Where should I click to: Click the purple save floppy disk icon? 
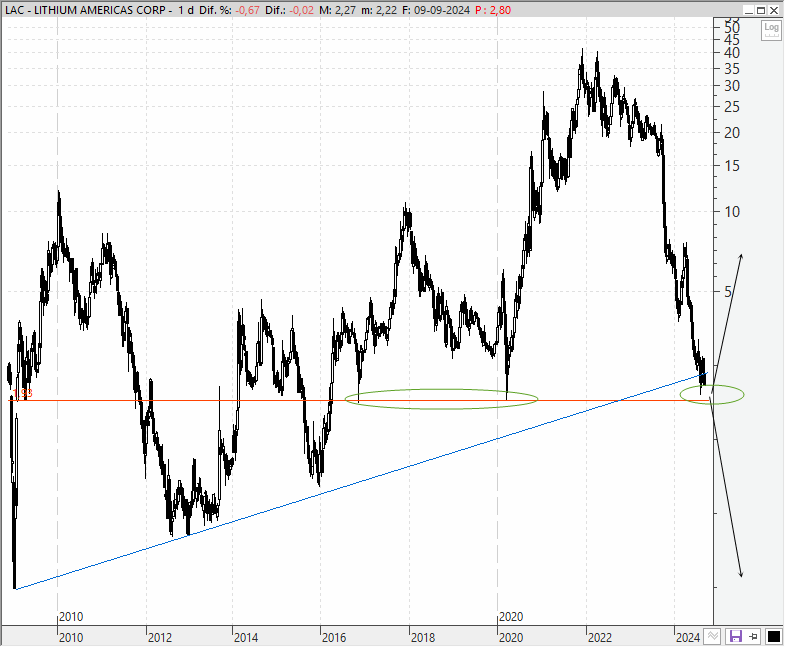click(x=735, y=636)
